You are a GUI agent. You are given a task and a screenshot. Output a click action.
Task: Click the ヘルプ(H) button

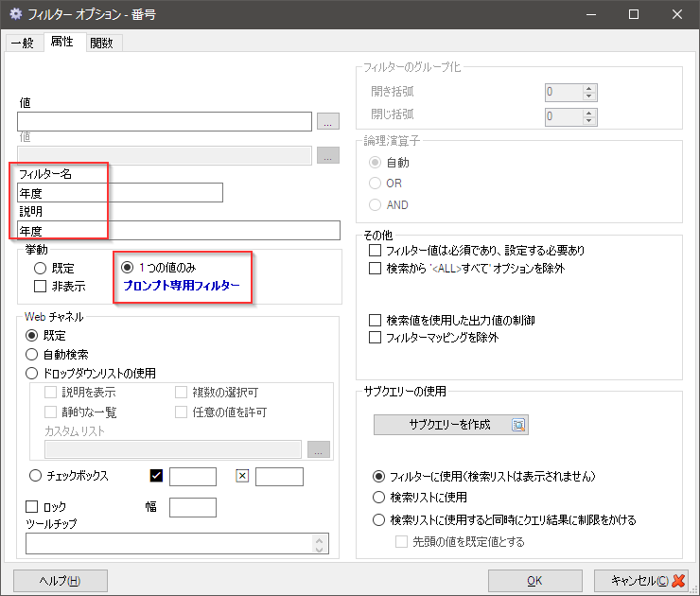(x=61, y=580)
